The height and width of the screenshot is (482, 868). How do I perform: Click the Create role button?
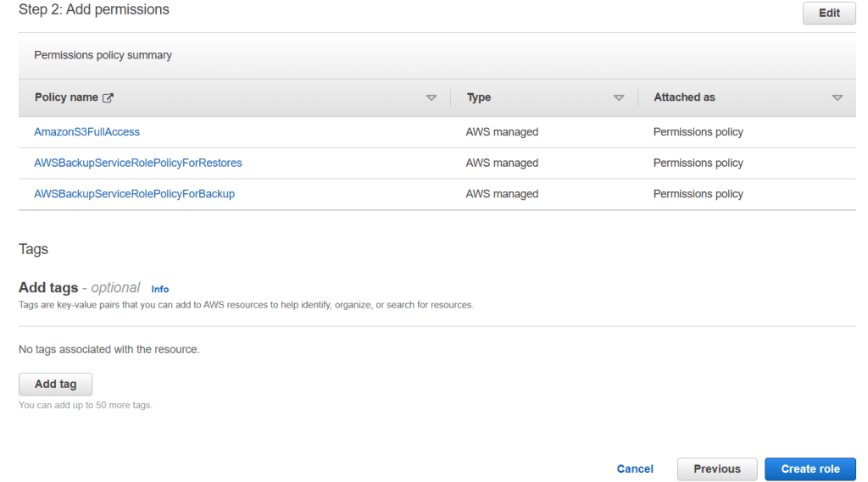pyautogui.click(x=810, y=469)
